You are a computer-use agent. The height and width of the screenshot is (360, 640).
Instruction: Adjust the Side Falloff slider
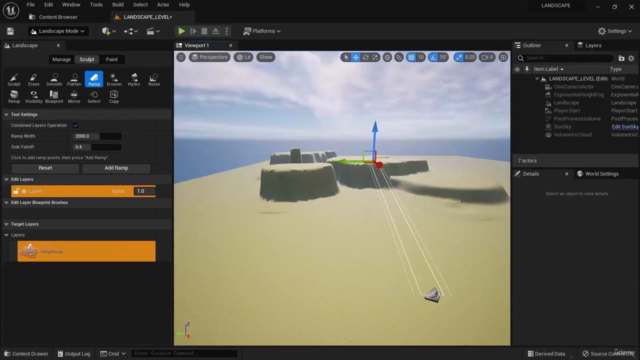(97, 147)
